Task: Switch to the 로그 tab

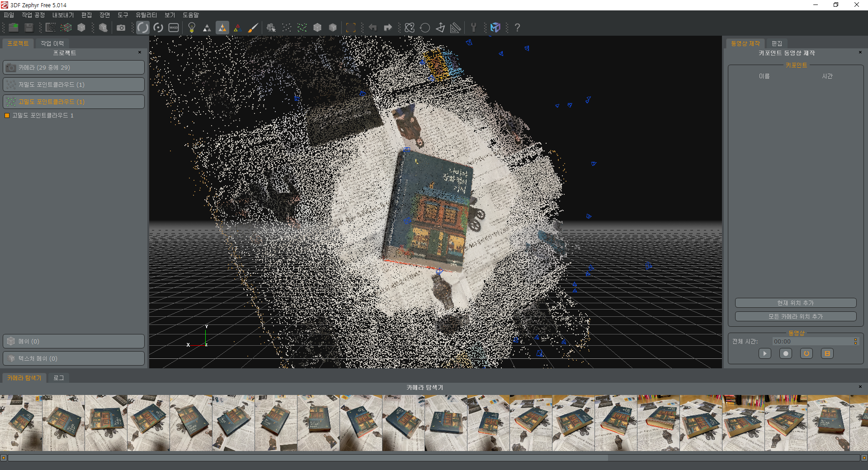Action: click(59, 378)
